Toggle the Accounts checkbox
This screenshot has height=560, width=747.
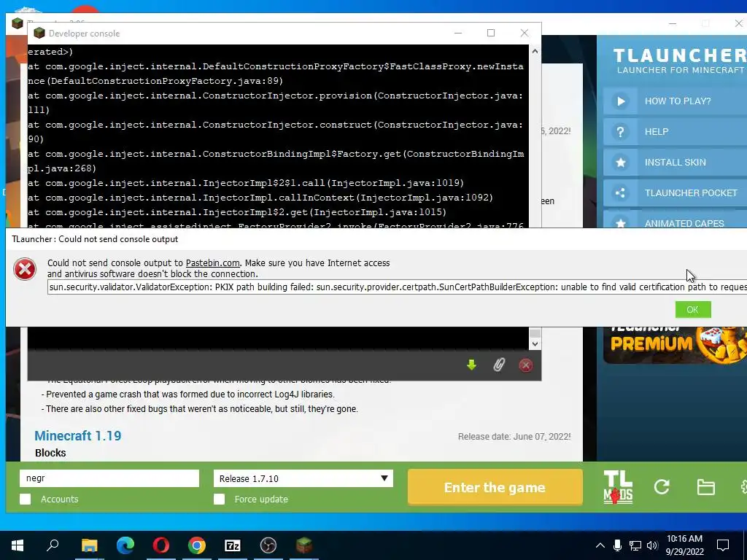point(26,499)
